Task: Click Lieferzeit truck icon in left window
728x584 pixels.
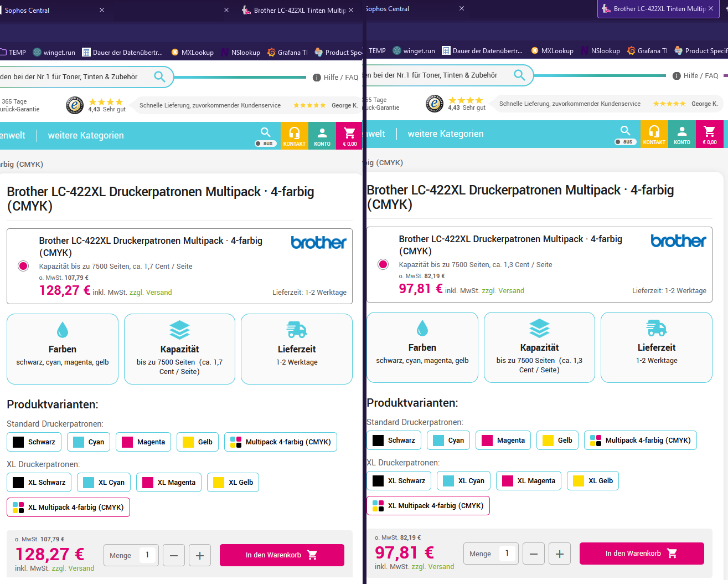Action: [x=297, y=330]
